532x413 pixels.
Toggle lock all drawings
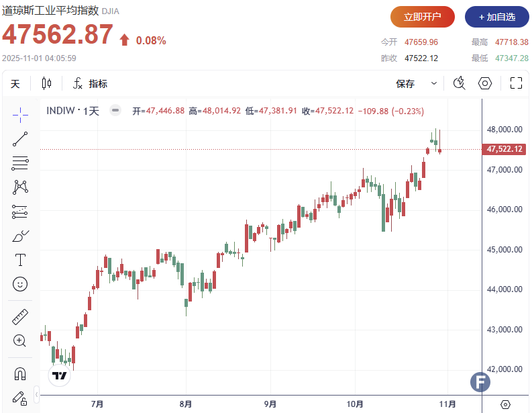pos(20,398)
